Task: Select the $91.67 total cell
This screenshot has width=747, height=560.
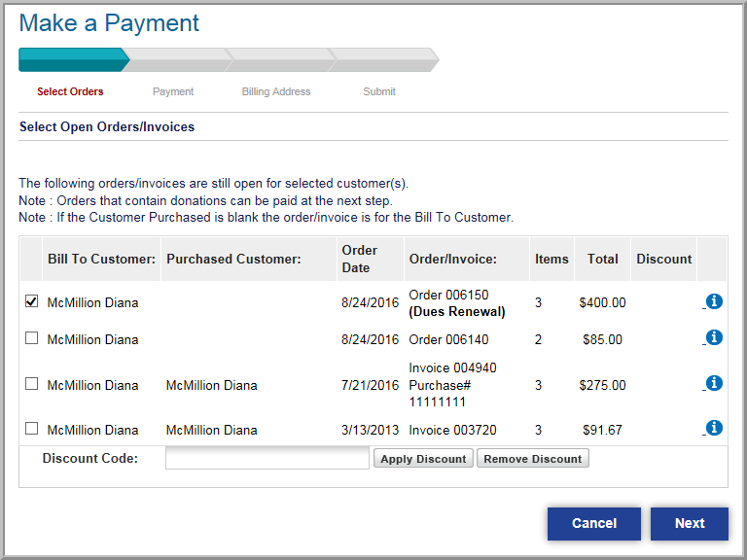Action: 602,430
